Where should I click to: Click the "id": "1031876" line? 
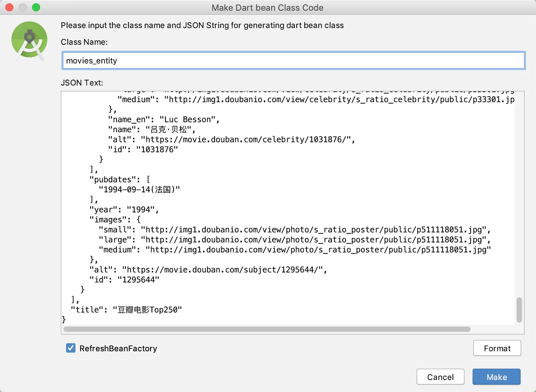[x=143, y=150]
